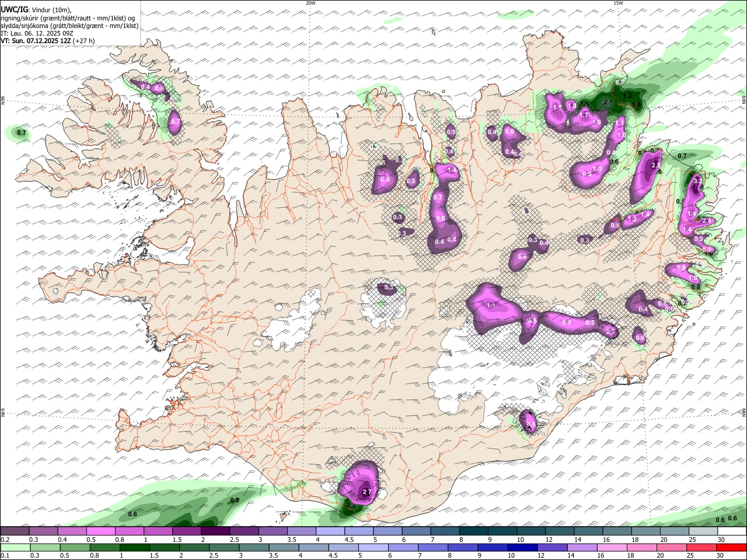Screen dimensions: 747x560
Task: Select the 30 swatch in the top legend row
Action: click(732, 531)
